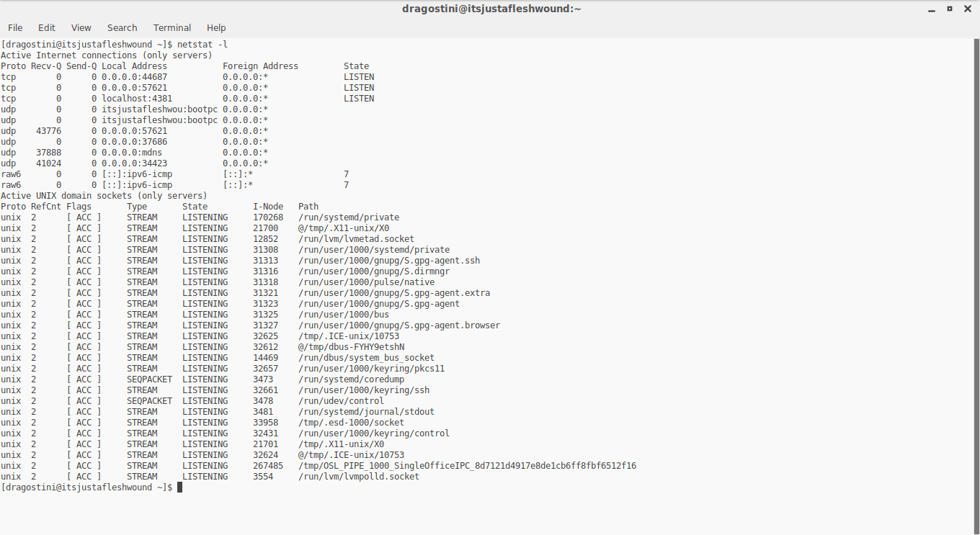Image resolution: width=980 pixels, height=535 pixels.
Task: Click the path /run/systemd/coredump
Action: (x=352, y=379)
